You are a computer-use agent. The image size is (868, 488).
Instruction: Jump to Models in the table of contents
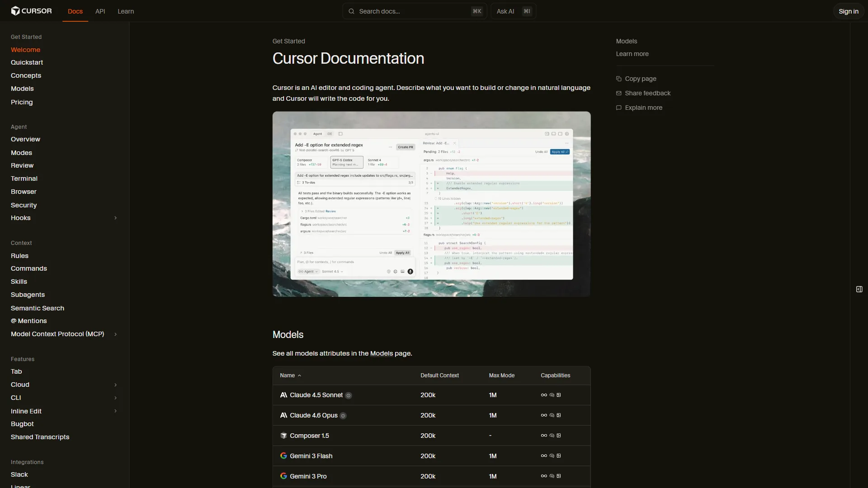(626, 41)
